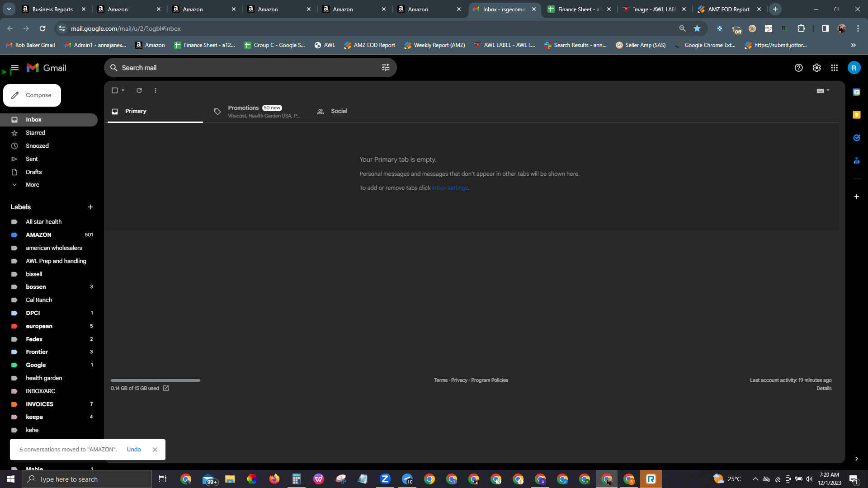Viewport: 868px width, 488px height.
Task: Collapse side panel with bottom chevron
Action: (856, 459)
